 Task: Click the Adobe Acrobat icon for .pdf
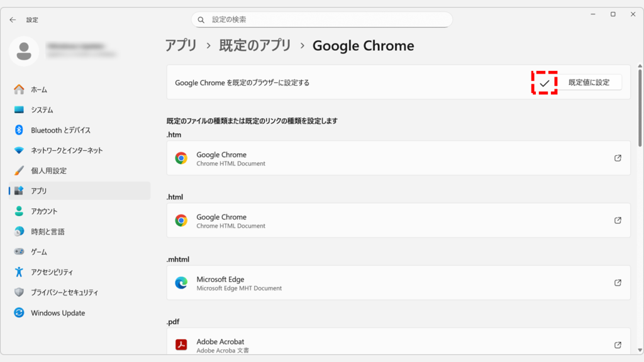182,344
